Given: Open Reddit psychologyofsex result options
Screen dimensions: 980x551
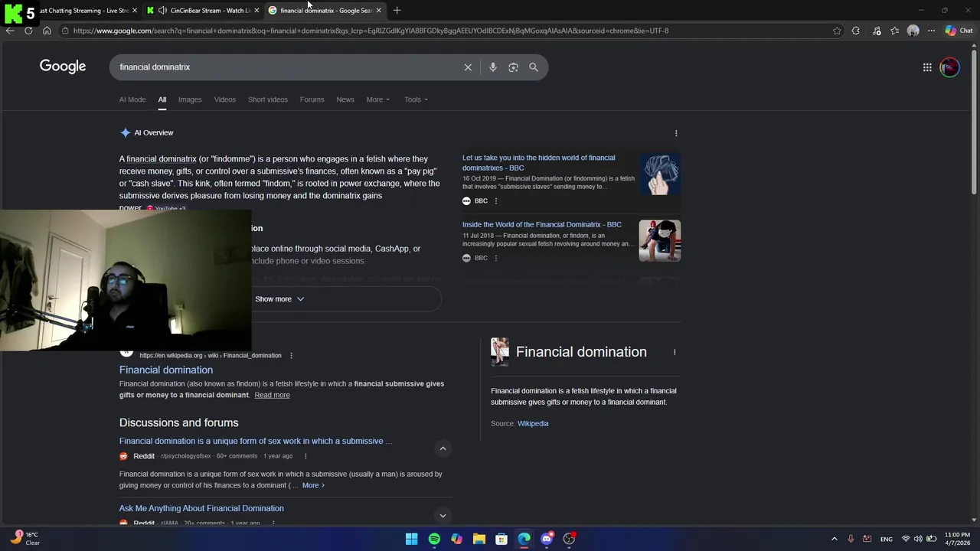Looking at the screenshot, I should (305, 456).
